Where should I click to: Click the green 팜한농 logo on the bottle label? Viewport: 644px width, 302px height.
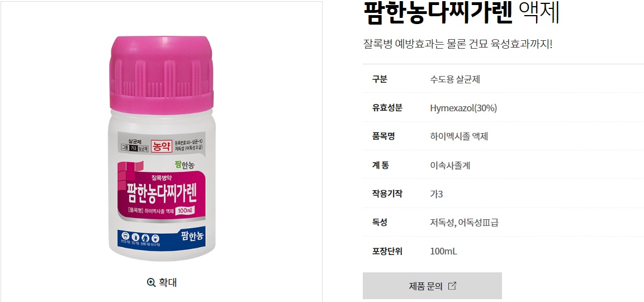pos(184,164)
